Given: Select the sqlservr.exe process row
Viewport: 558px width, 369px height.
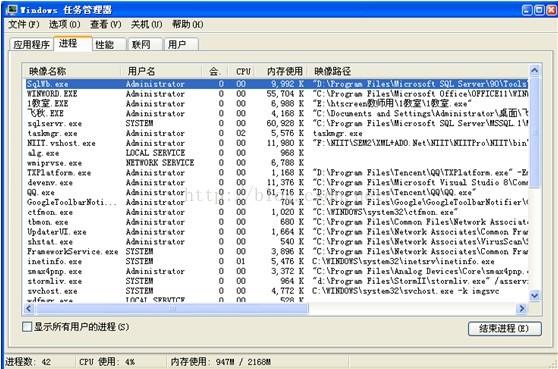Looking at the screenshot, I should (277, 123).
